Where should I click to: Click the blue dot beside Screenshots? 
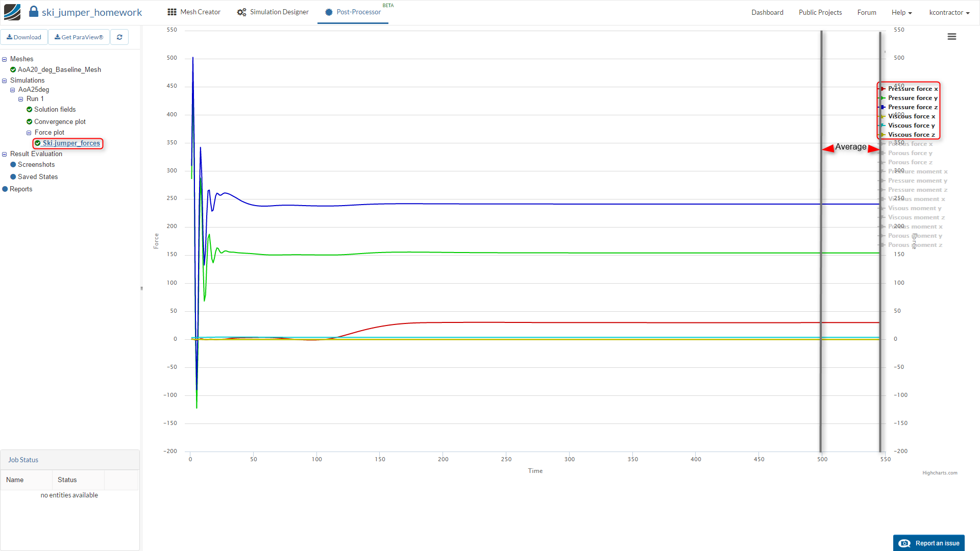tap(13, 165)
